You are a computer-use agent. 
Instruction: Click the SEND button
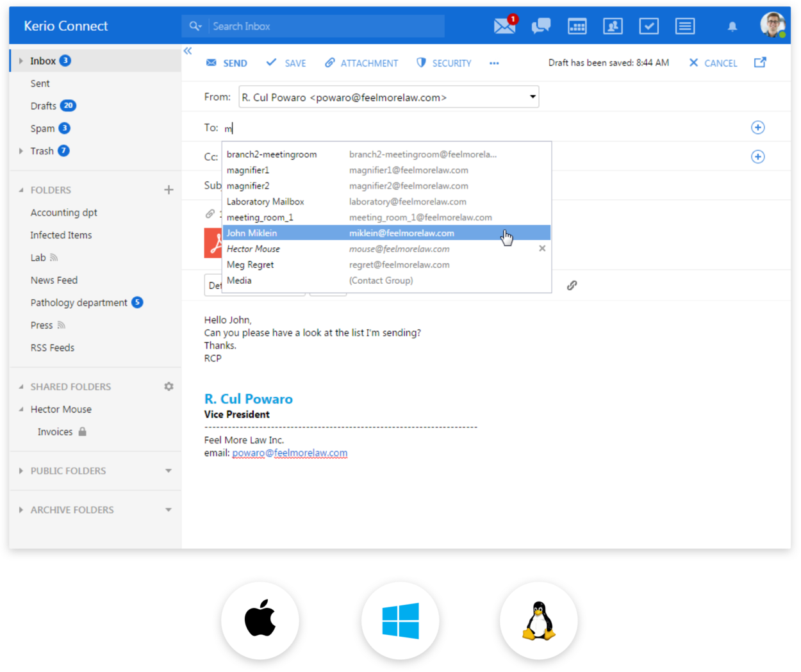227,63
